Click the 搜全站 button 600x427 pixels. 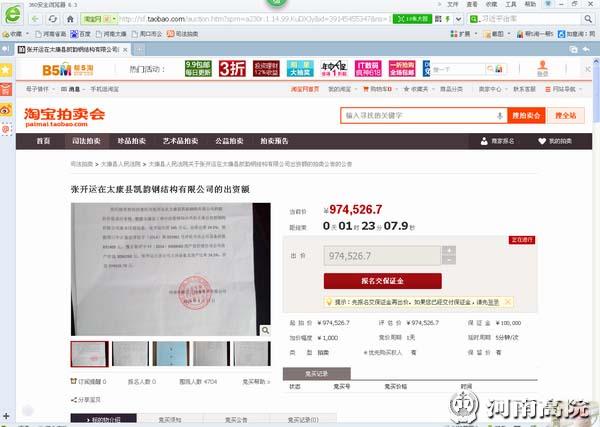point(566,116)
